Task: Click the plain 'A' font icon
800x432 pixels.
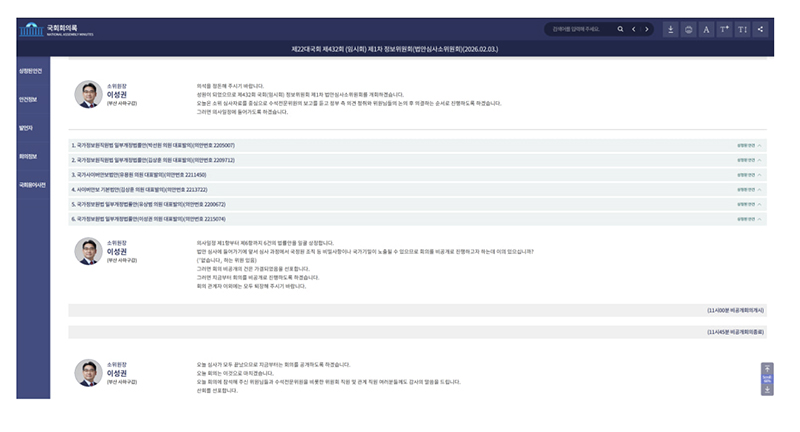Action: click(x=707, y=29)
